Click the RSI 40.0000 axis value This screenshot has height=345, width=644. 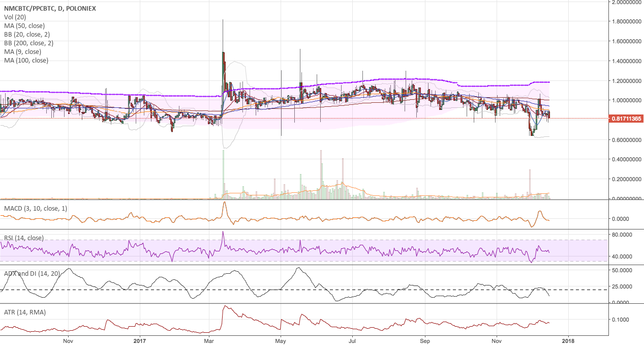tap(621, 256)
